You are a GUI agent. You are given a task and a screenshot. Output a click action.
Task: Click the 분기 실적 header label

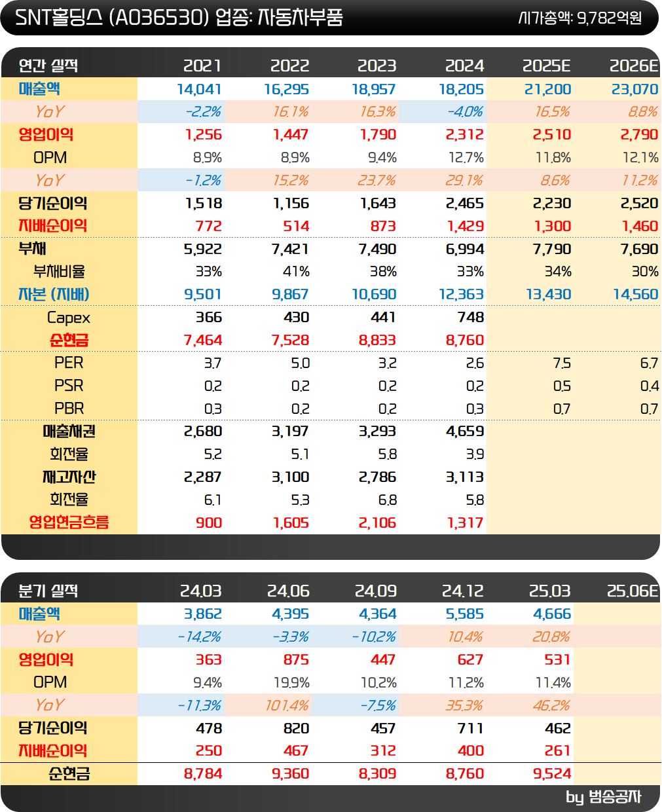[48, 591]
